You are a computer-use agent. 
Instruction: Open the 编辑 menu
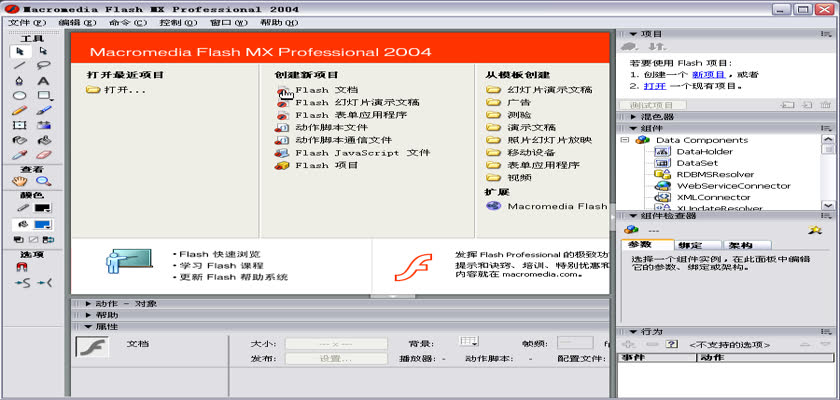click(x=78, y=22)
